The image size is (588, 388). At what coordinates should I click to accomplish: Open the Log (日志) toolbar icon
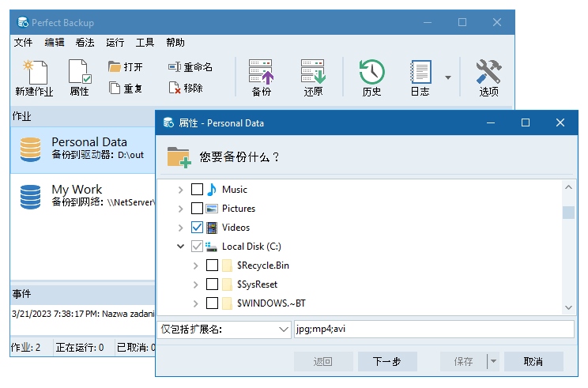coord(420,77)
